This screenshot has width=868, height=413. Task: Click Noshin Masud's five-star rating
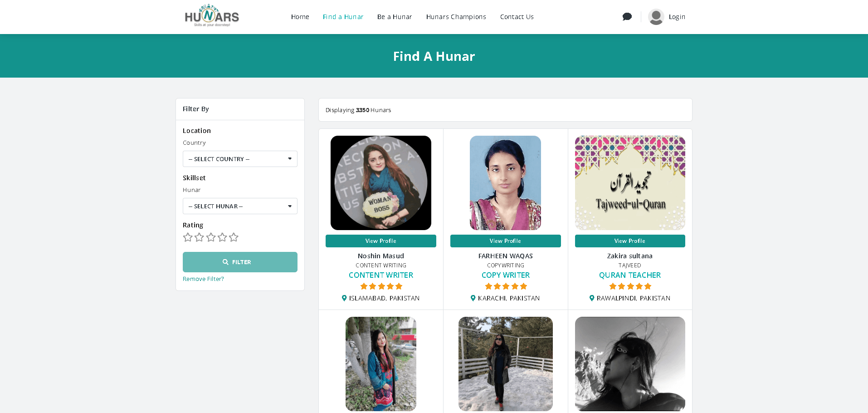click(x=381, y=286)
